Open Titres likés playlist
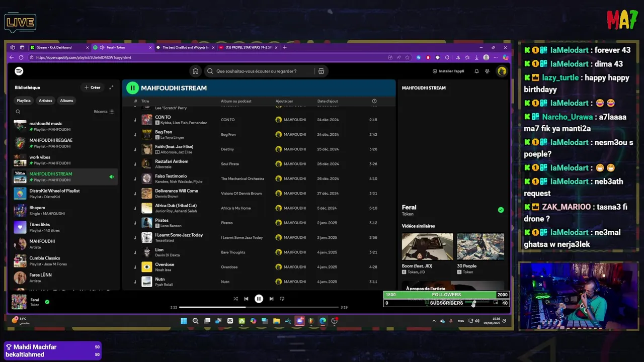This screenshot has width=644, height=362. click(x=65, y=227)
